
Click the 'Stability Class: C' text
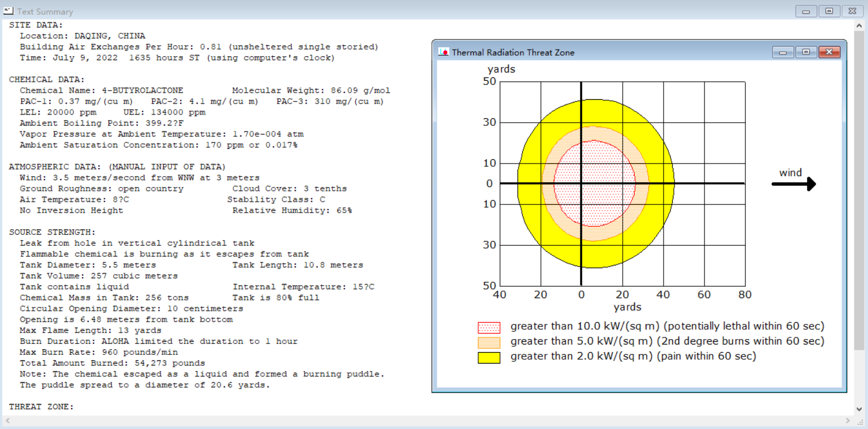pos(276,200)
